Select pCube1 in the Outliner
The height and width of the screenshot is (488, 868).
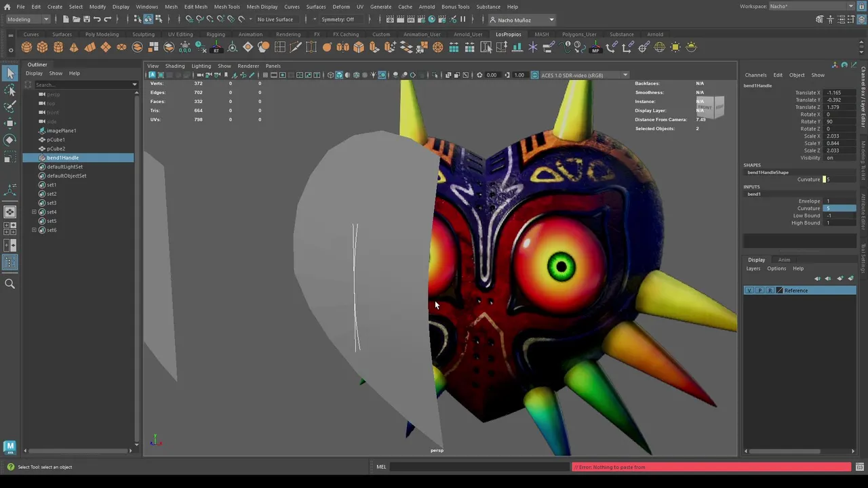pos(56,140)
